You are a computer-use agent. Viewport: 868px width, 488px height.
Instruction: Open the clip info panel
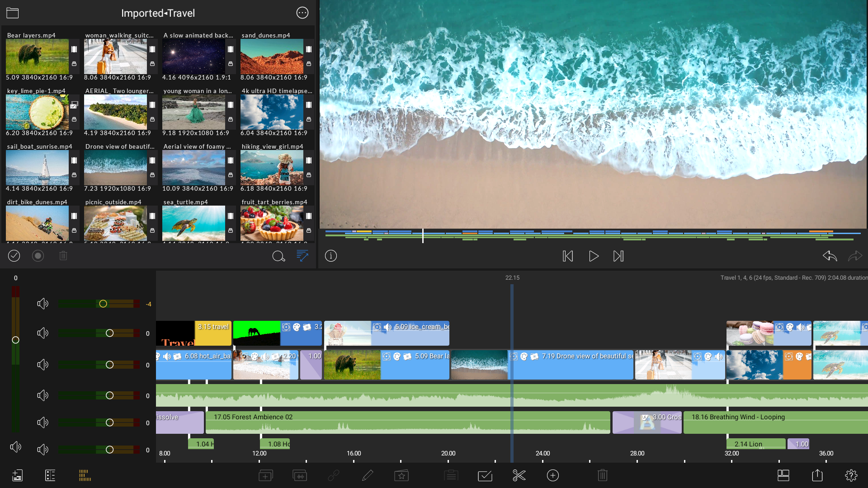point(331,256)
